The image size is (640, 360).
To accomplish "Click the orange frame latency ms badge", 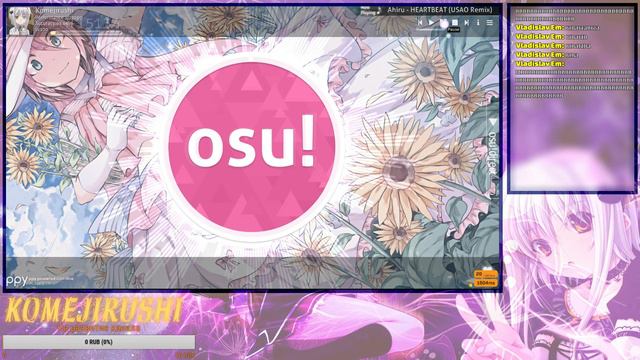I will point(485,283).
